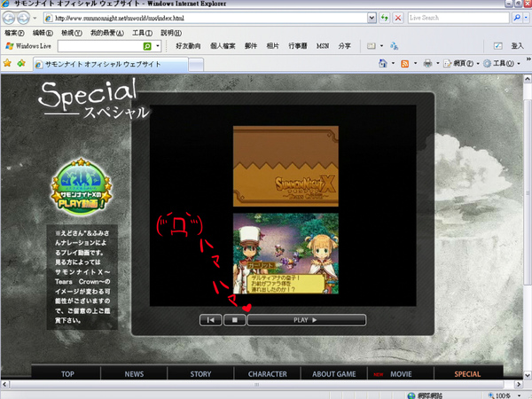Open the 網頁(P) page menu
Screen dimensions: 532x399
[461, 64]
